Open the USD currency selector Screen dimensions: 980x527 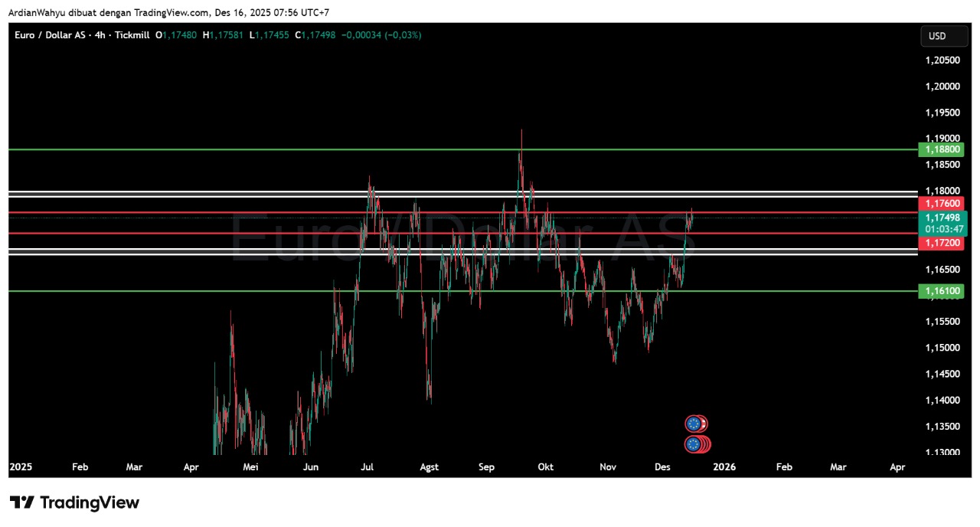coord(943,36)
